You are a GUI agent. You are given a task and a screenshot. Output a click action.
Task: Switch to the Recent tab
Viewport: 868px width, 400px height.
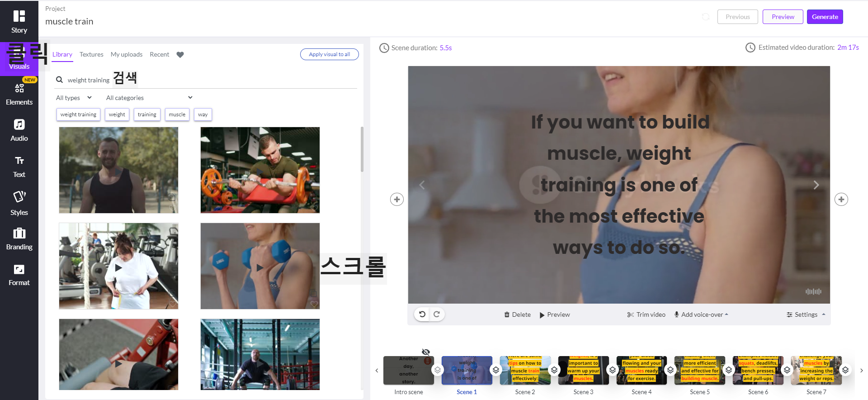pos(160,54)
